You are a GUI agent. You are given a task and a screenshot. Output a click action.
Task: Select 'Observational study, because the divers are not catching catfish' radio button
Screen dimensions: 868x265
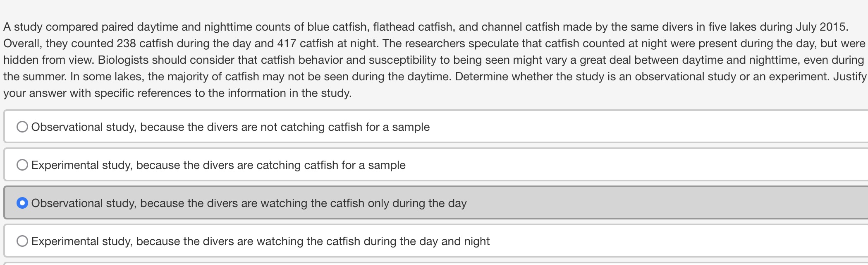click(22, 127)
